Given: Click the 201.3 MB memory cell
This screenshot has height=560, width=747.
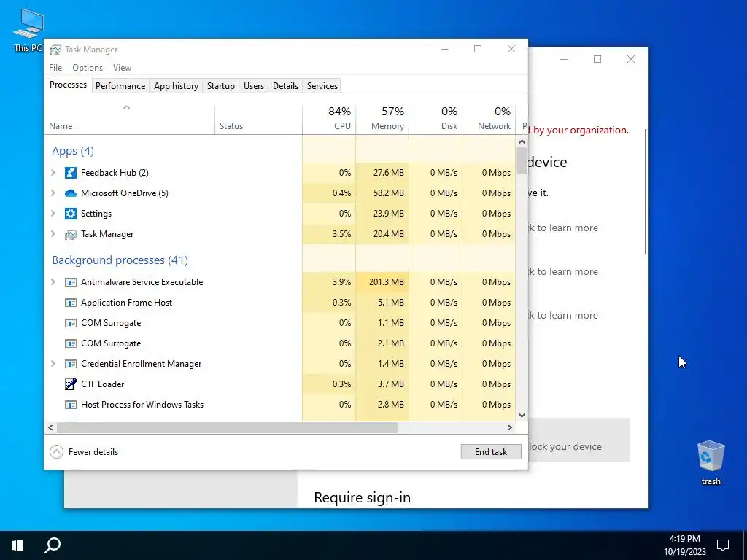Looking at the screenshot, I should pos(382,282).
